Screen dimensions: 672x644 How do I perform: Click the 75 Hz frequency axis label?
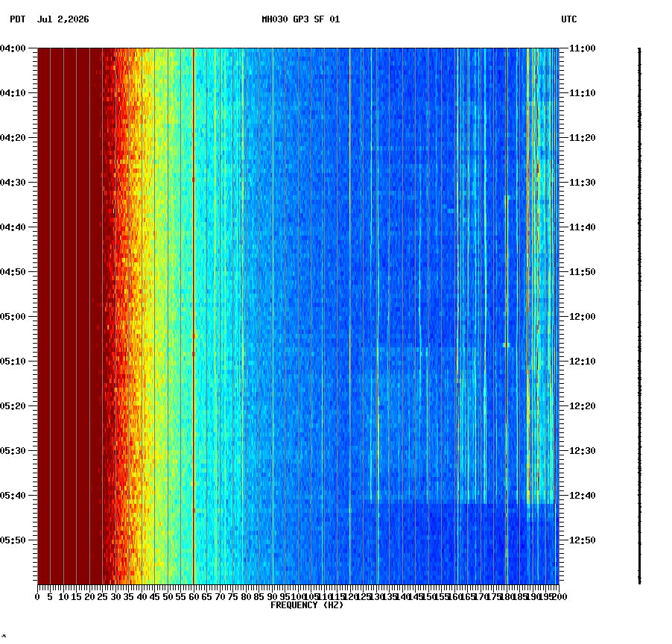click(x=232, y=597)
